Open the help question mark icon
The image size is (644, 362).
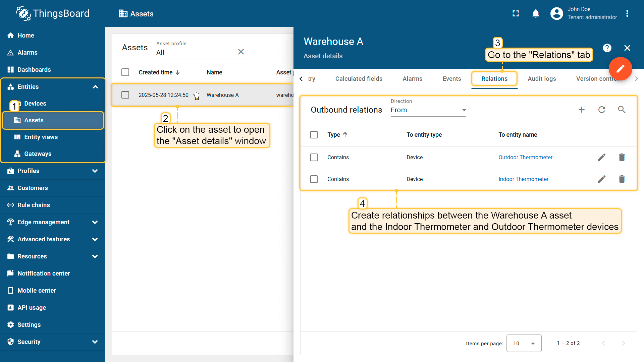[607, 48]
